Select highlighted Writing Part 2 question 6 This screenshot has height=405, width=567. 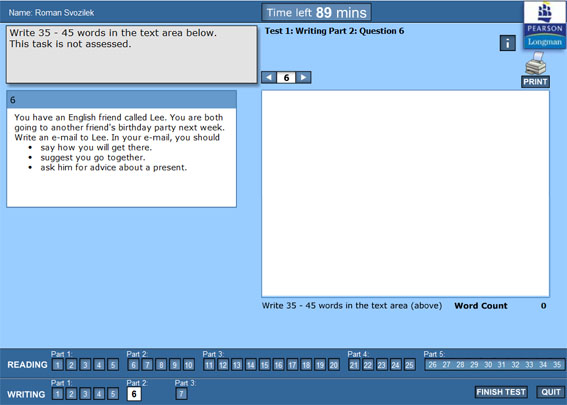[134, 394]
